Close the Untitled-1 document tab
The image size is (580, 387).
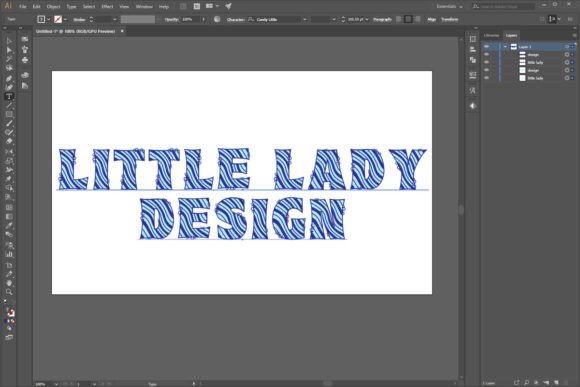click(x=122, y=31)
